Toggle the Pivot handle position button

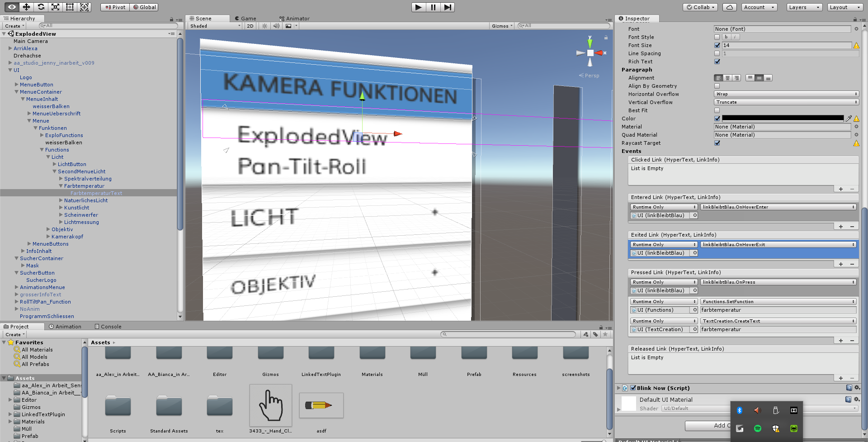tap(115, 7)
